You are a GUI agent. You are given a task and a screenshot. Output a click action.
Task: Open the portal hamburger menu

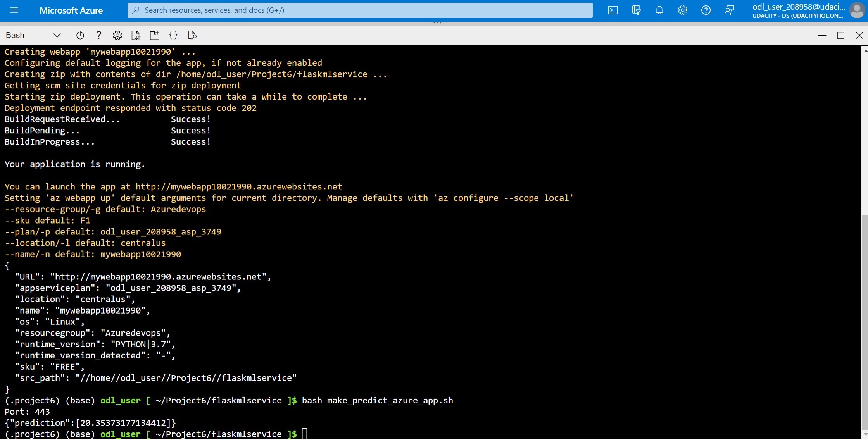point(14,10)
